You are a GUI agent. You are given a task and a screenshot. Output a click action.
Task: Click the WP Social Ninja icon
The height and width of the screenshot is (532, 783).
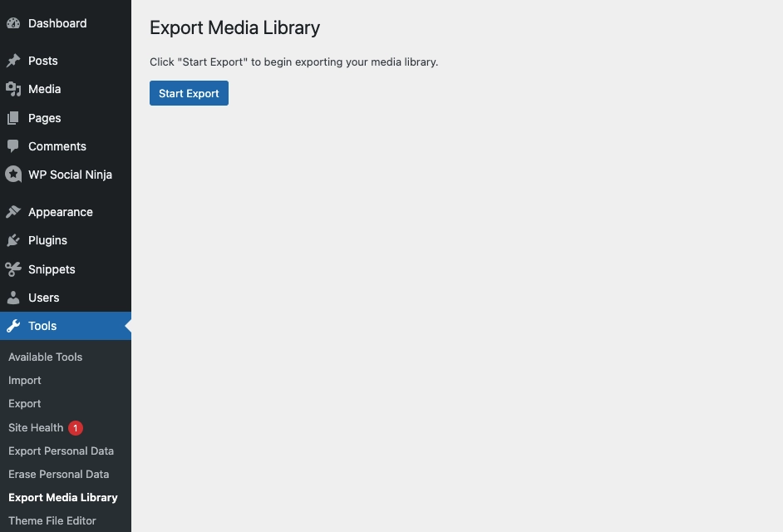[x=12, y=175]
